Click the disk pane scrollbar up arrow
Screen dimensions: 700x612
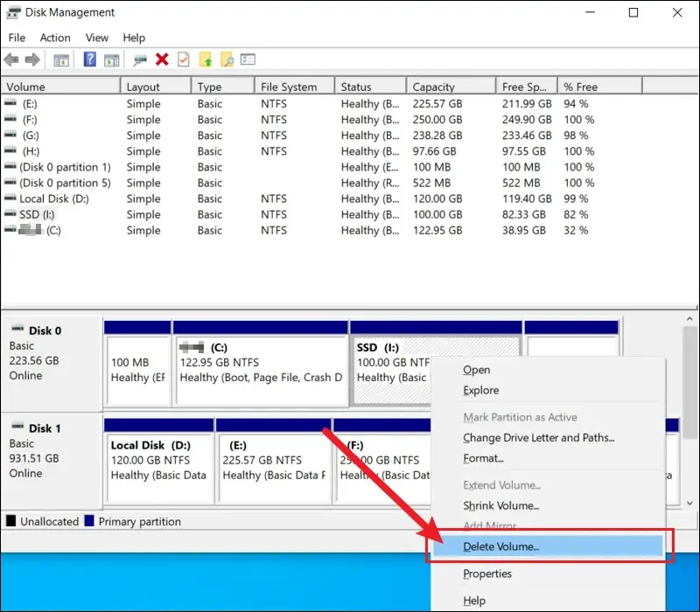[689, 319]
